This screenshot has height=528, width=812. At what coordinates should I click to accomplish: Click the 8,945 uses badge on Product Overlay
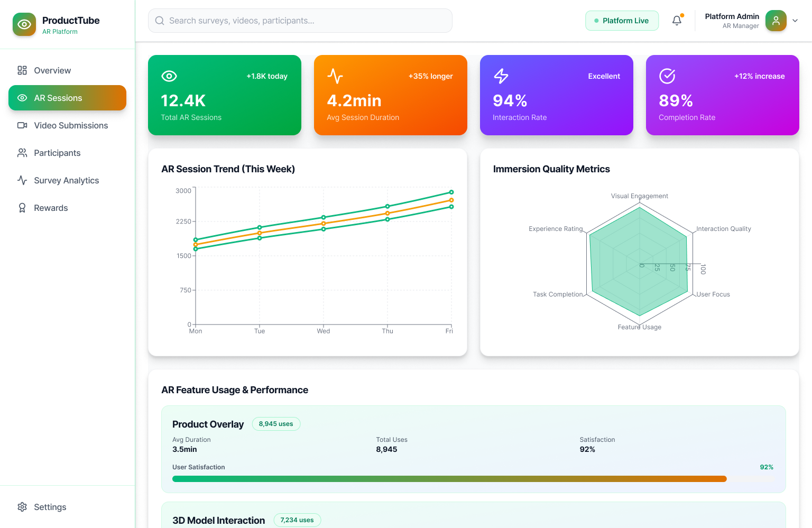pyautogui.click(x=276, y=424)
